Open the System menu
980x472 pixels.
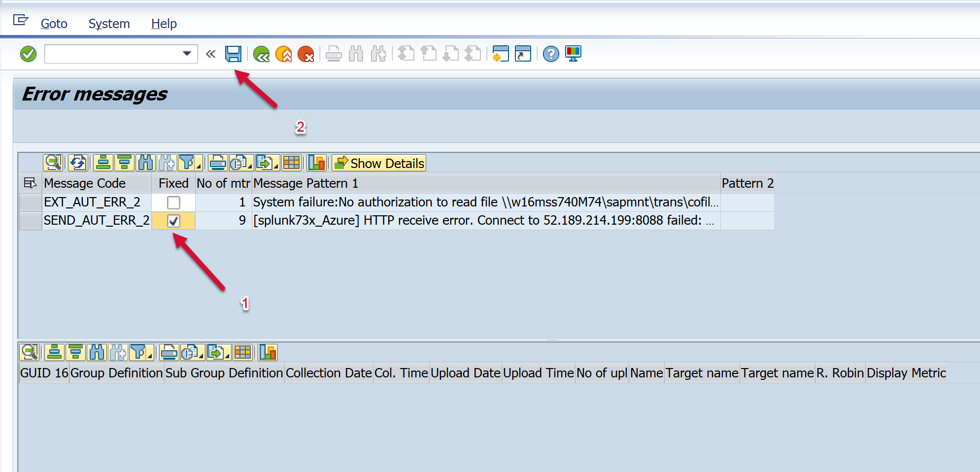point(109,24)
